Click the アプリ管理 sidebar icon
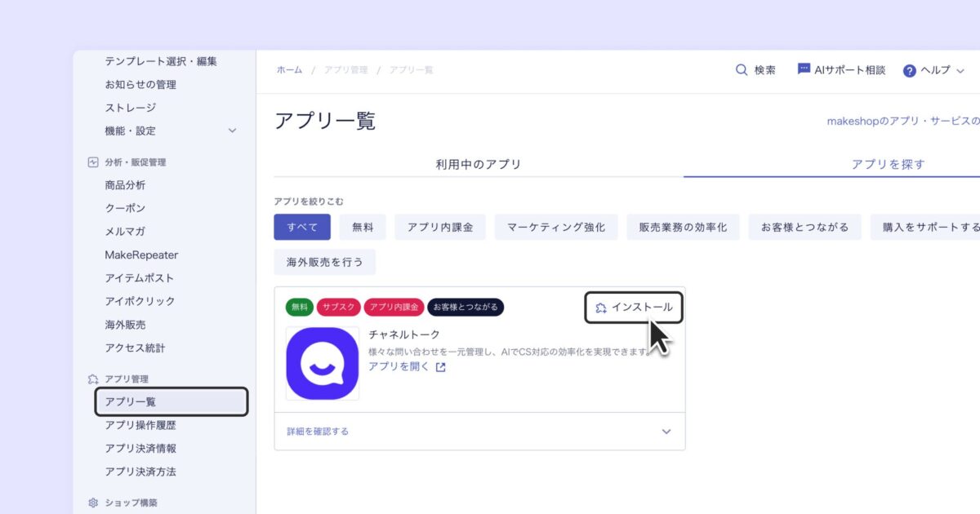This screenshot has height=514, width=980. [x=92, y=379]
